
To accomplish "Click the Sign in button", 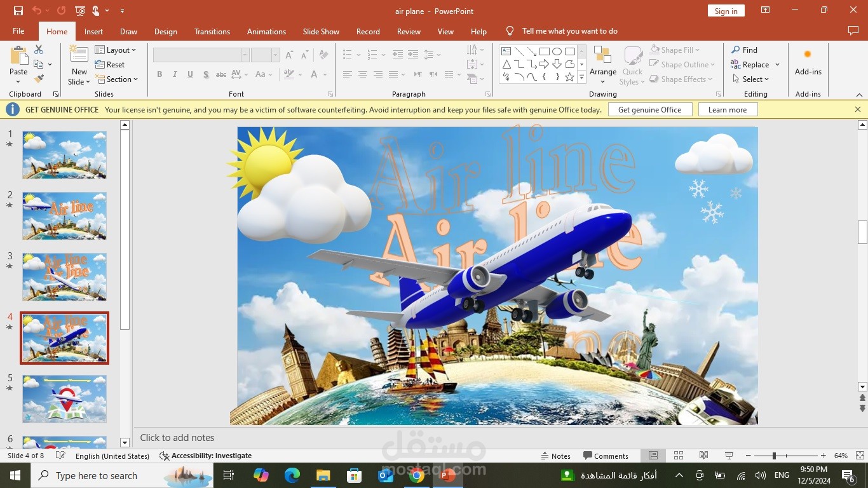I will click(x=726, y=11).
